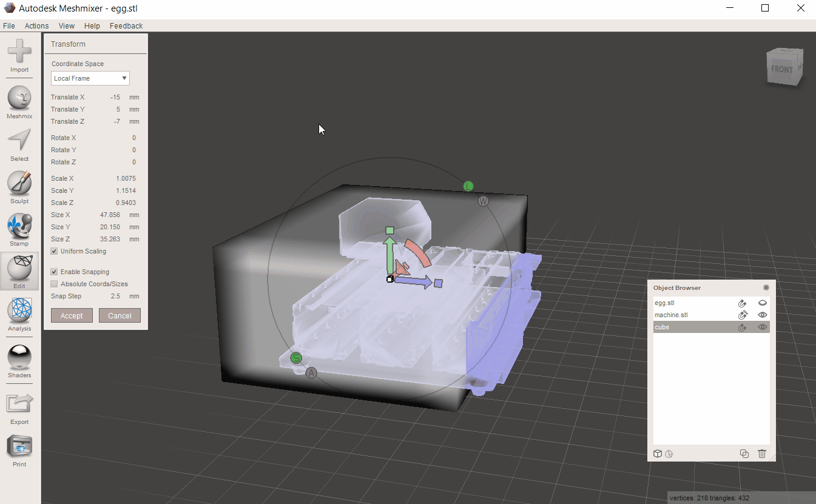Viewport: 816px width, 504px height.
Task: Enable the Absolute Coords/Sizes checkbox
Action: coord(54,284)
